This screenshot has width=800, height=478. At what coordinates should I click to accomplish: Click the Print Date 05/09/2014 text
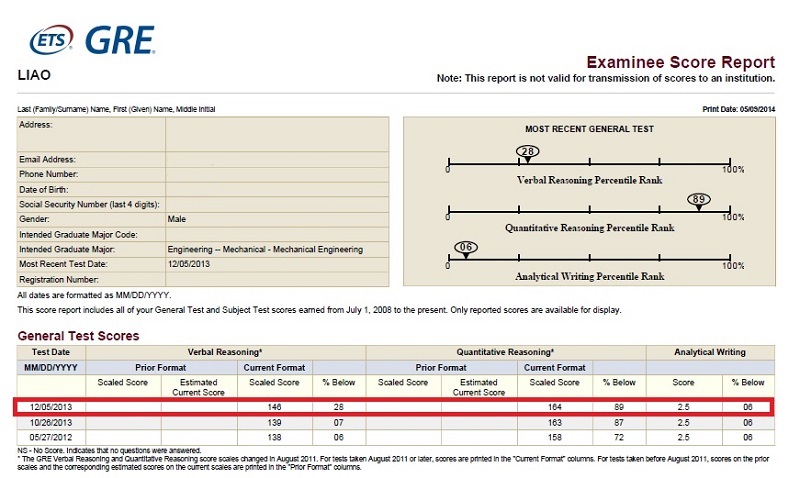pyautogui.click(x=739, y=109)
